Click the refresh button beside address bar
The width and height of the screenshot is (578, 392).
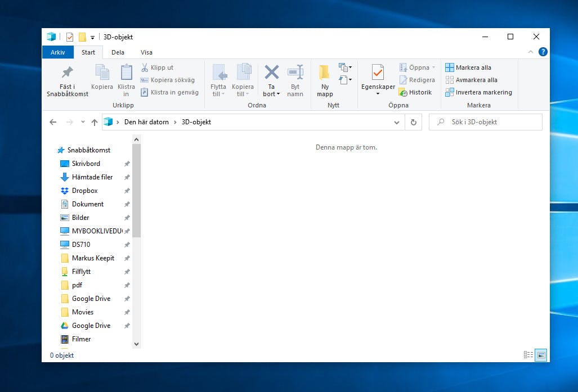coord(414,122)
